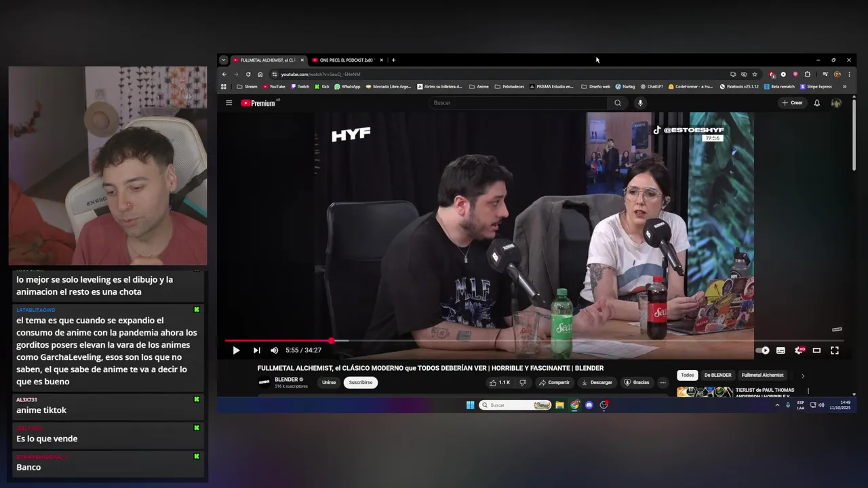Viewport: 868px width, 488px height.
Task: Toggle the autoplay switch in the player
Action: [x=763, y=350]
